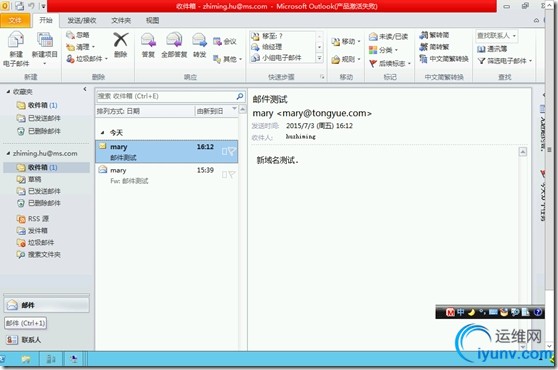
Task: Toggle follow-up flag on 16:12 mary message
Action: (232, 152)
